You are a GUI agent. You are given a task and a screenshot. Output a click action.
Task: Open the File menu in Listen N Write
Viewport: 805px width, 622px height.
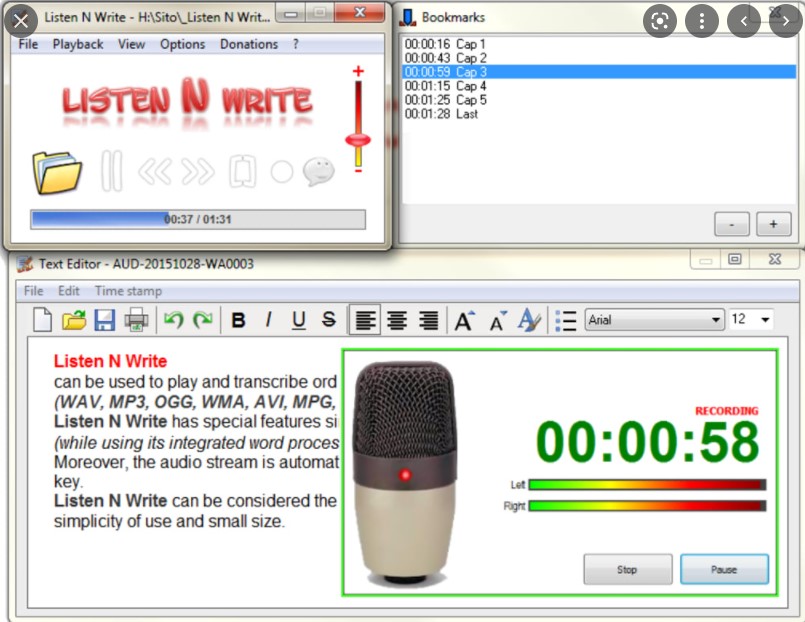tap(28, 44)
